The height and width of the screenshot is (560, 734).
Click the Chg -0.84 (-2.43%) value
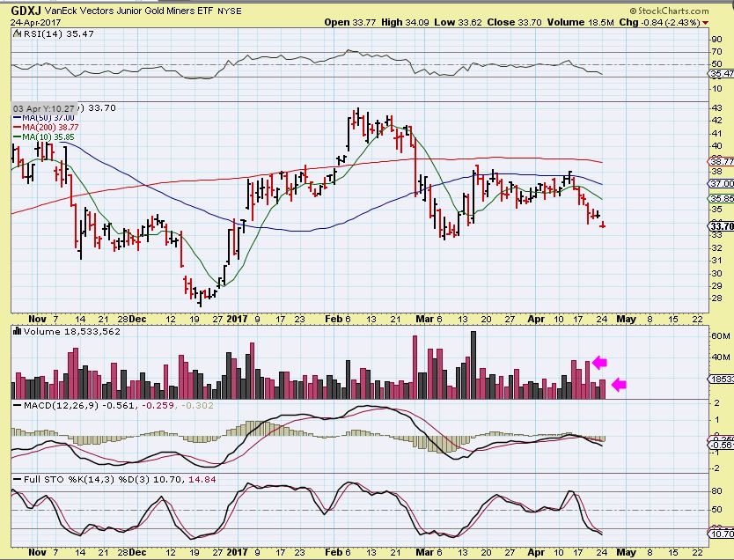tap(659, 22)
